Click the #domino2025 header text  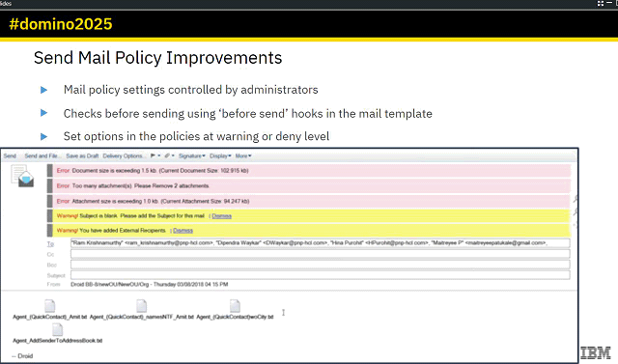pos(61,24)
